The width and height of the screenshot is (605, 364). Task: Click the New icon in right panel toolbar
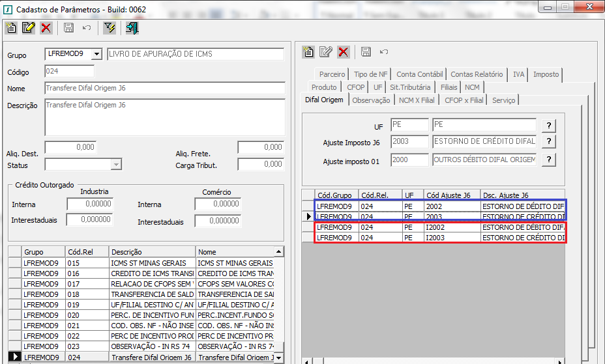tap(308, 51)
